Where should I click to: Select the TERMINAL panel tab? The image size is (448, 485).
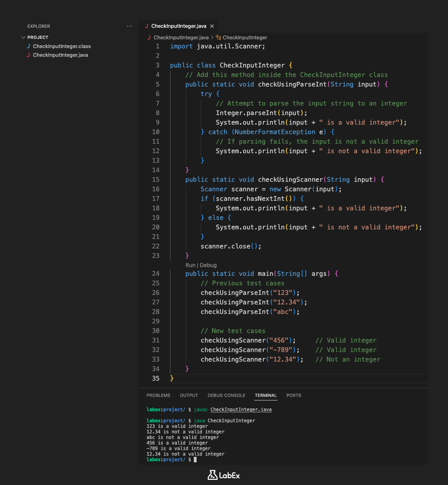(266, 395)
